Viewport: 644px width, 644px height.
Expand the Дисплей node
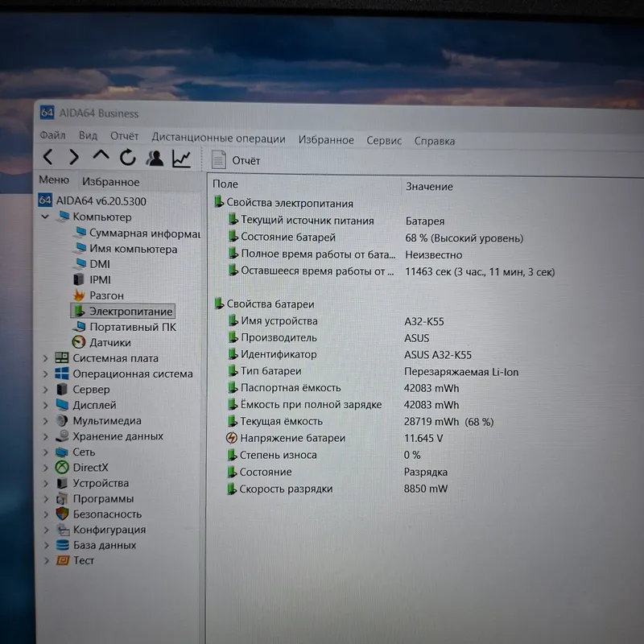pos(46,405)
